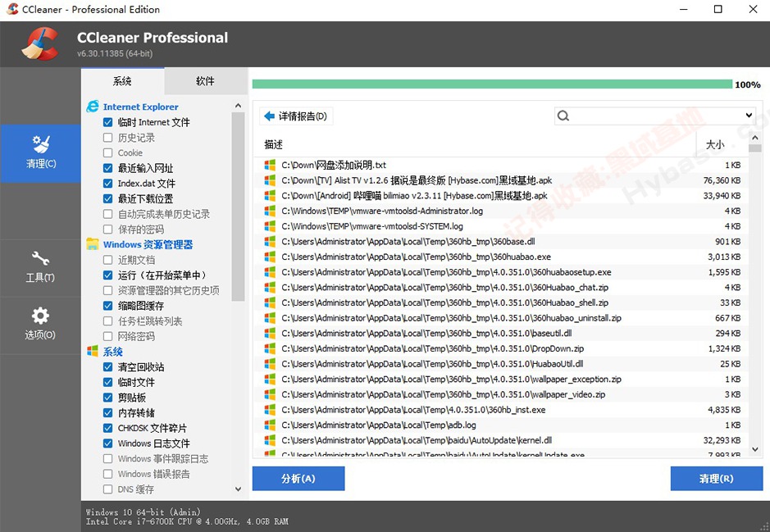Click the results list scrollbar thumb

(755, 148)
